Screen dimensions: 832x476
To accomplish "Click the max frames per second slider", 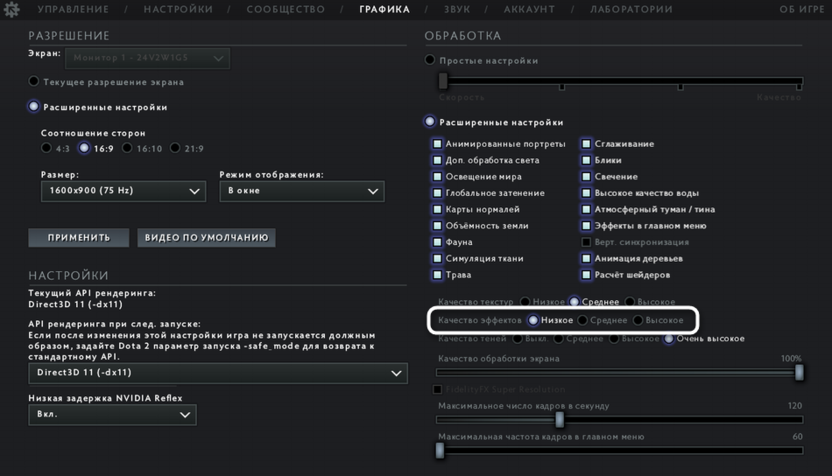I will point(559,421).
